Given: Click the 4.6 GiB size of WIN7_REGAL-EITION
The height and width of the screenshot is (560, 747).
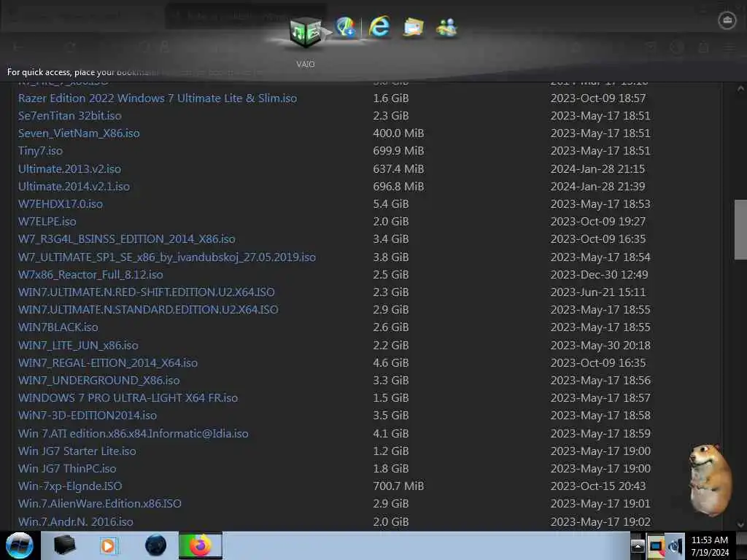Looking at the screenshot, I should click(x=391, y=363).
